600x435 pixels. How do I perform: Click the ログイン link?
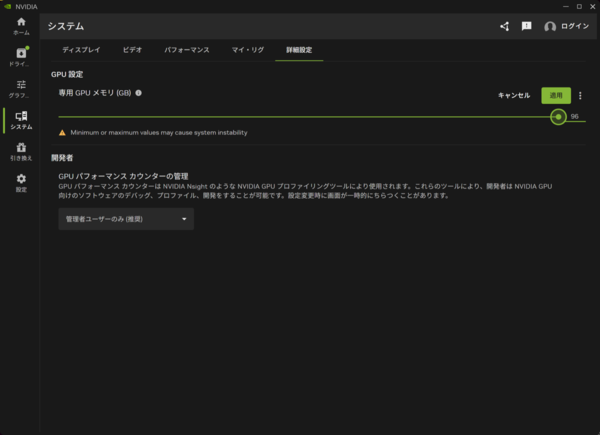575,26
